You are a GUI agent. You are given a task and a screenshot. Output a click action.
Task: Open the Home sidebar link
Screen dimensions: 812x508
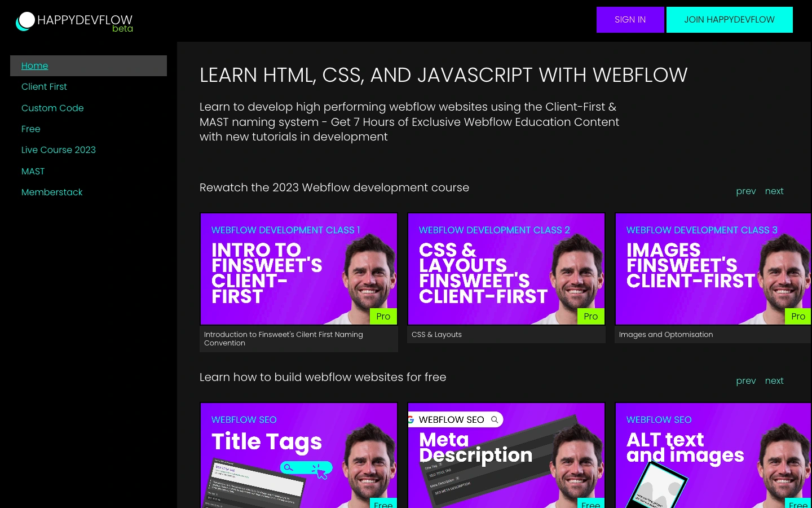[89, 65]
